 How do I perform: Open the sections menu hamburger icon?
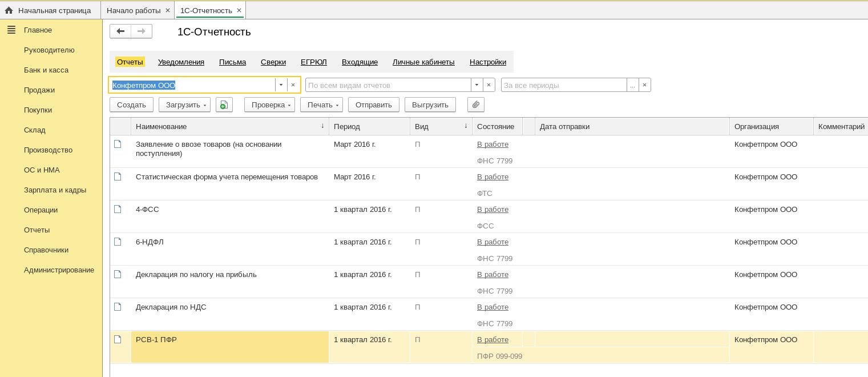[11, 30]
